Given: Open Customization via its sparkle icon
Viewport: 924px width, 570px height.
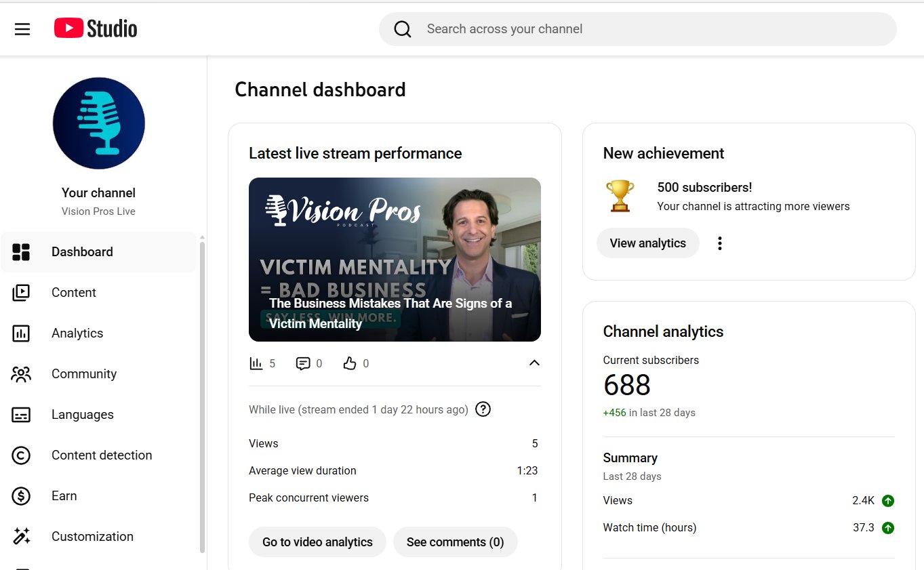Looking at the screenshot, I should (21, 536).
